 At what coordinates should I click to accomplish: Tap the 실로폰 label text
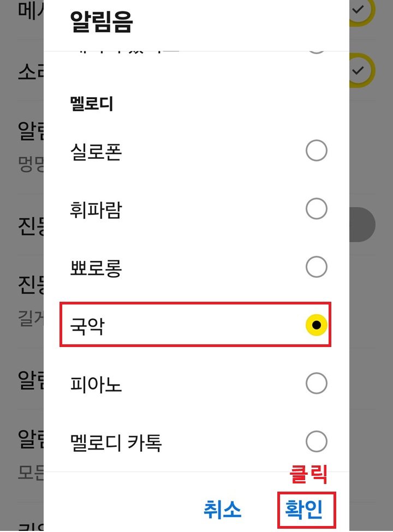click(96, 151)
